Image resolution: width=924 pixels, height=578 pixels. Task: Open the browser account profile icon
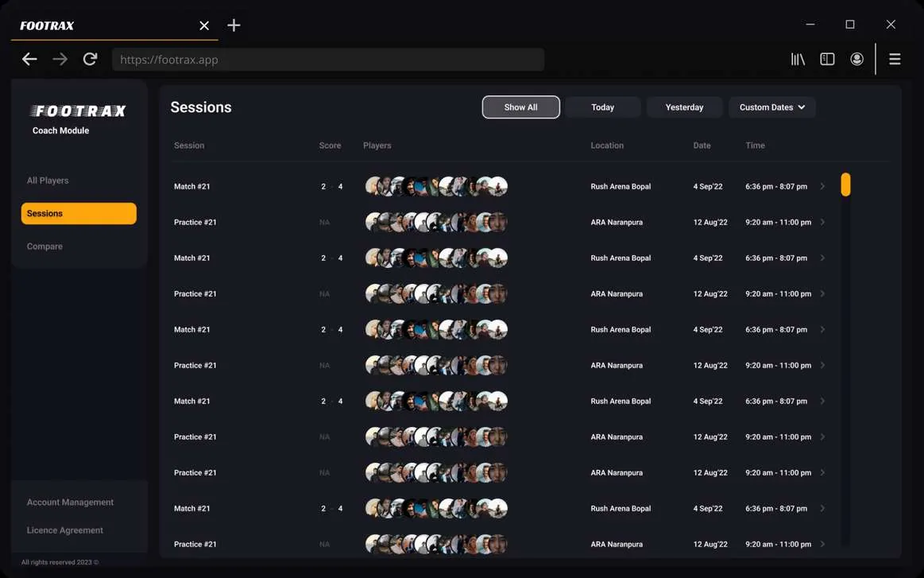(x=856, y=59)
